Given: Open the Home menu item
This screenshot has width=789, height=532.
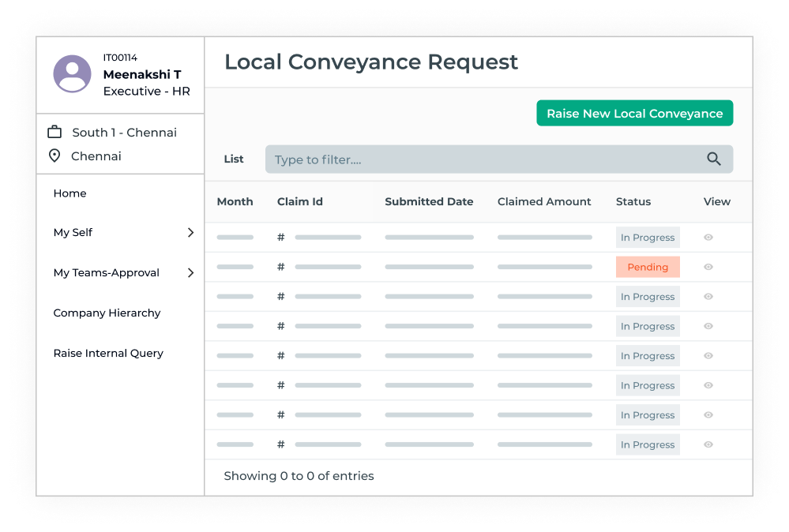Looking at the screenshot, I should pos(70,193).
